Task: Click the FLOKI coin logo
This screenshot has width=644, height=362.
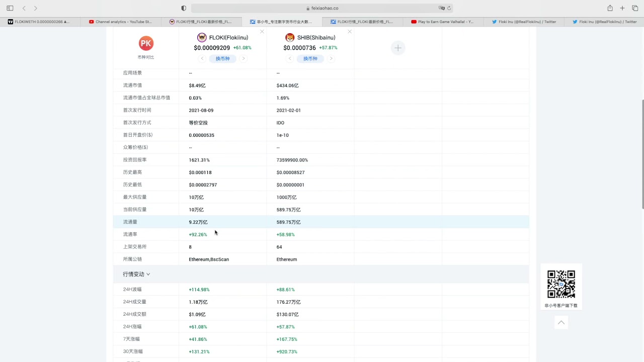Action: coord(202,38)
